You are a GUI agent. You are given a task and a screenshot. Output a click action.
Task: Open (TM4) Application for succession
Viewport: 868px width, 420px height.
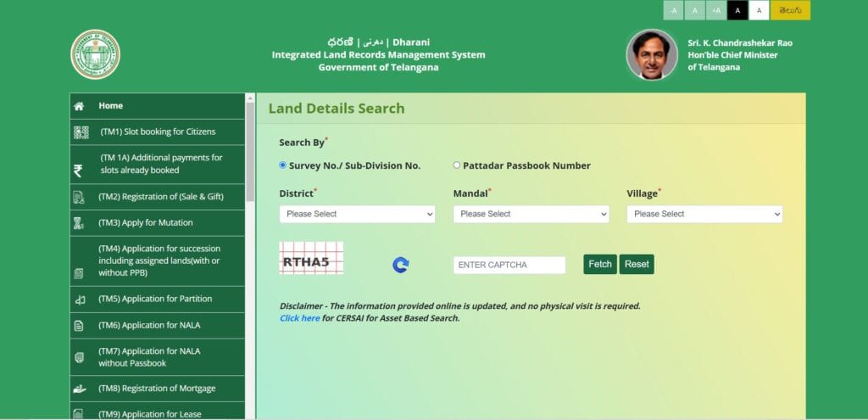tap(157, 261)
